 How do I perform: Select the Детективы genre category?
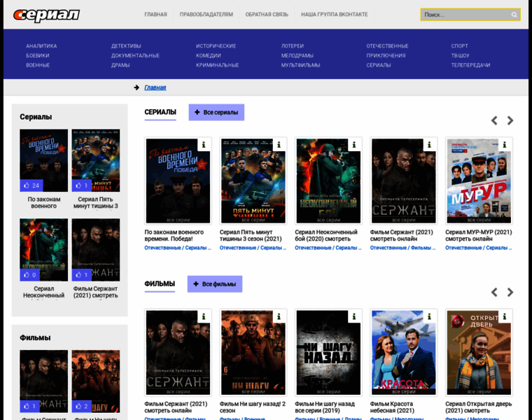(x=126, y=46)
